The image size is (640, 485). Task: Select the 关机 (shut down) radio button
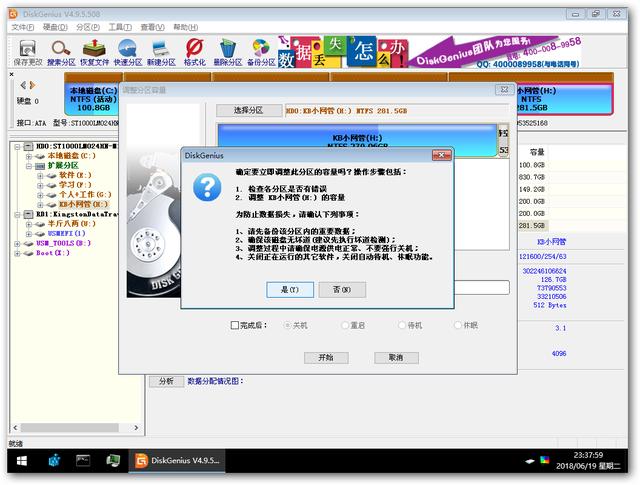(289, 325)
